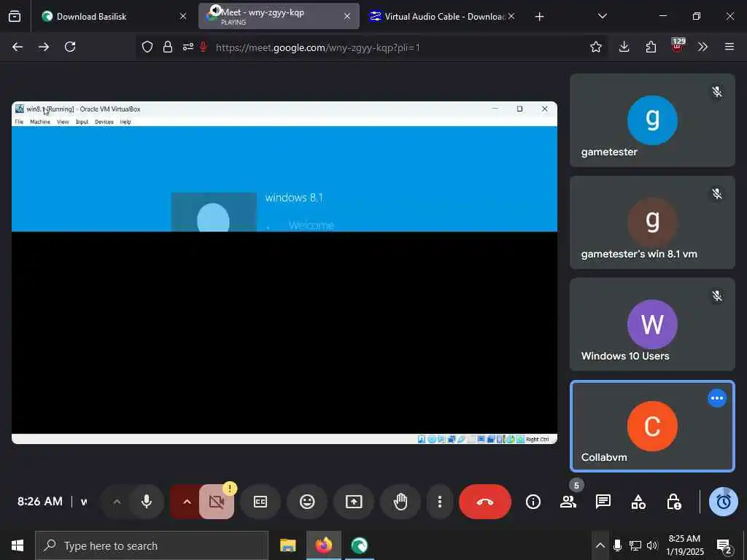
Task: Go back one page
Action: (18, 47)
